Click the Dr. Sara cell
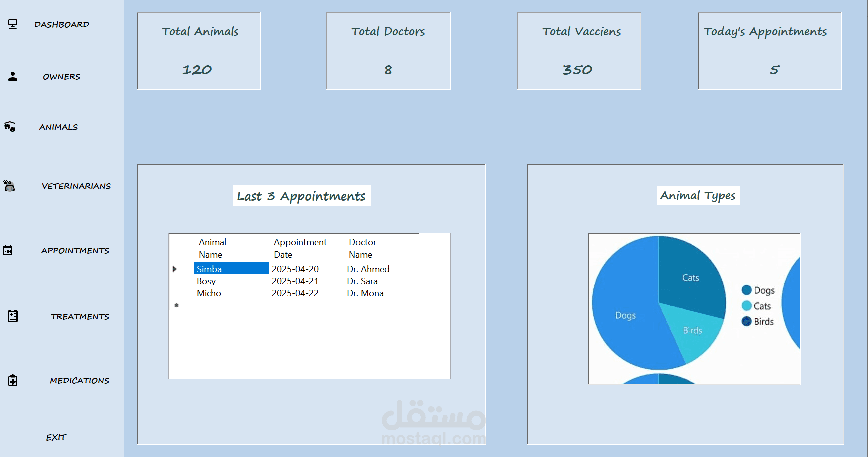This screenshot has height=457, width=868. click(x=381, y=281)
